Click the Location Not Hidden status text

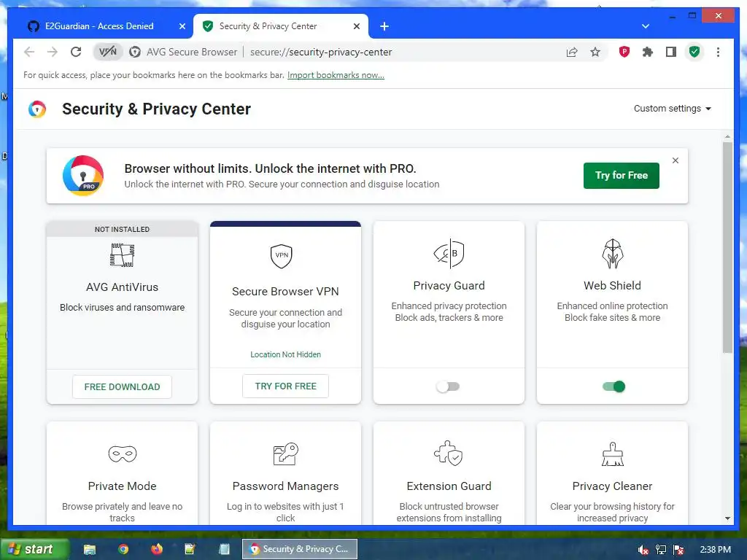(285, 355)
